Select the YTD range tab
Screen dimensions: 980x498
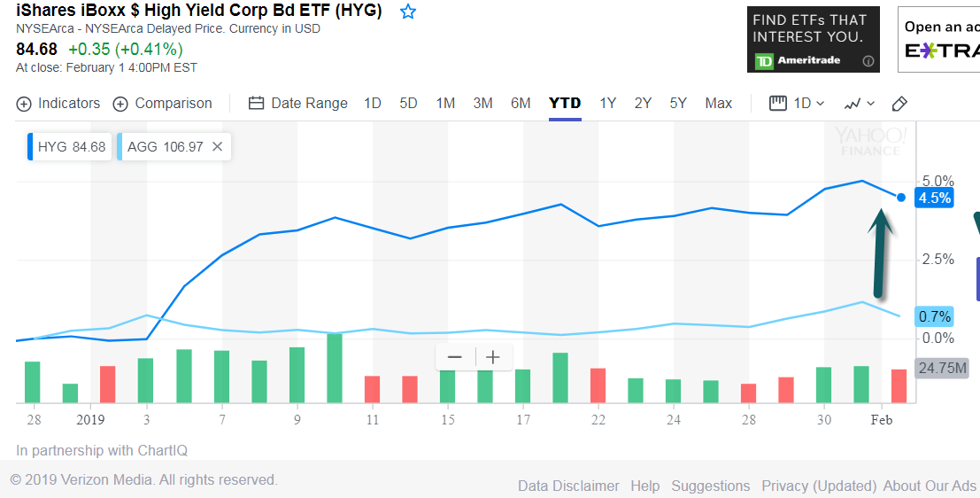(x=565, y=103)
